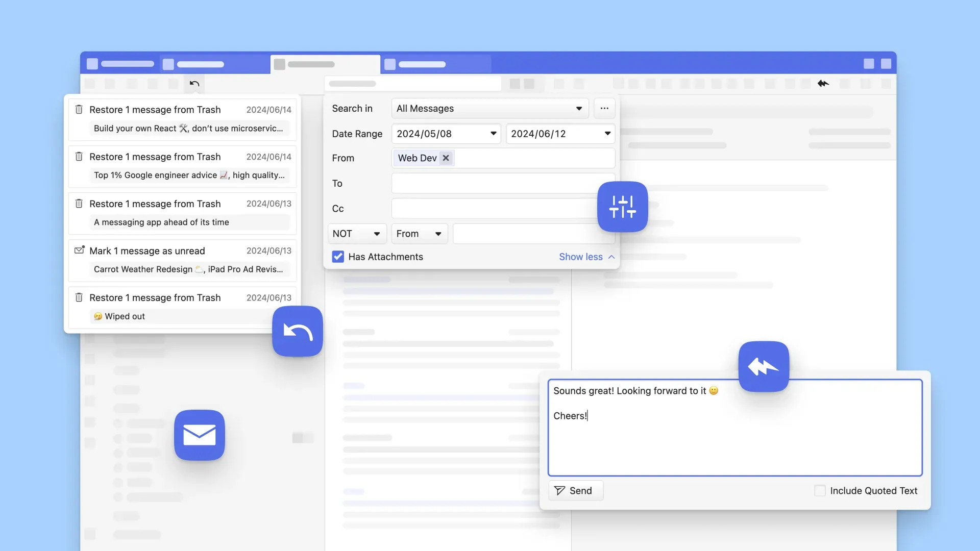Screen dimensions: 980x551
Task: Uncheck the Include Quoted Text checkbox
Action: [x=819, y=490]
